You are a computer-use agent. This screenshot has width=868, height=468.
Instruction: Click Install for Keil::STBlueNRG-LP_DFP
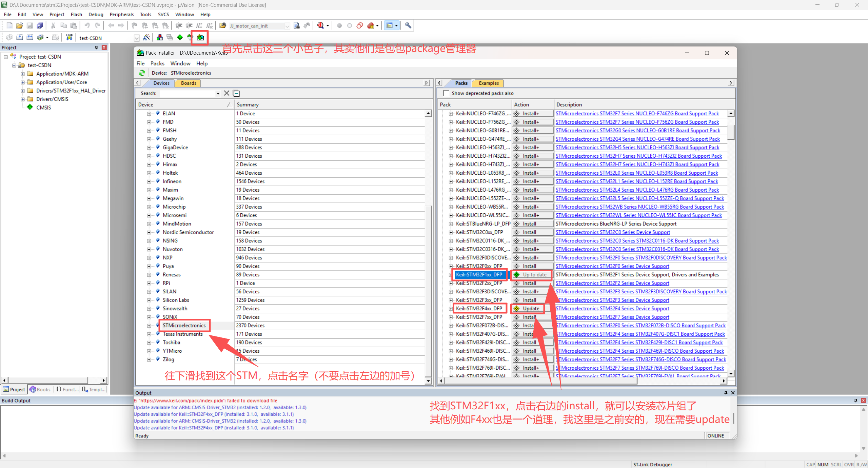[x=532, y=224]
